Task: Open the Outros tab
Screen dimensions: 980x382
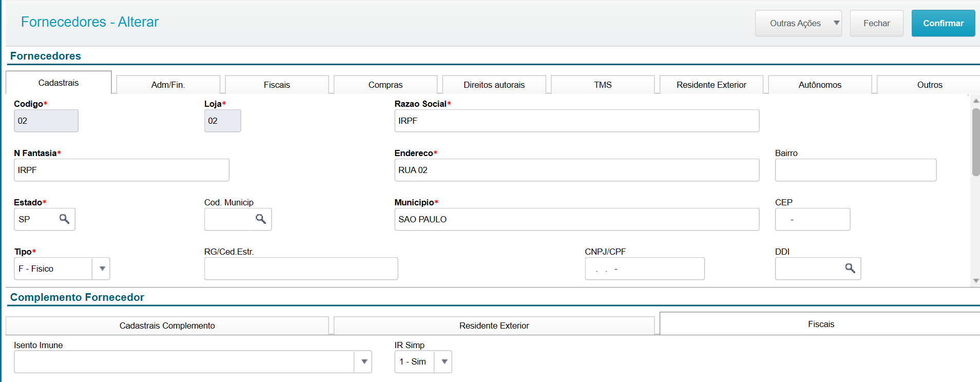Action: click(x=930, y=85)
